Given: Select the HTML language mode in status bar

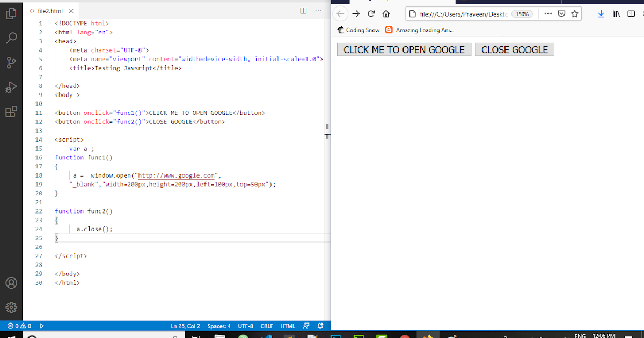Looking at the screenshot, I should [x=288, y=326].
